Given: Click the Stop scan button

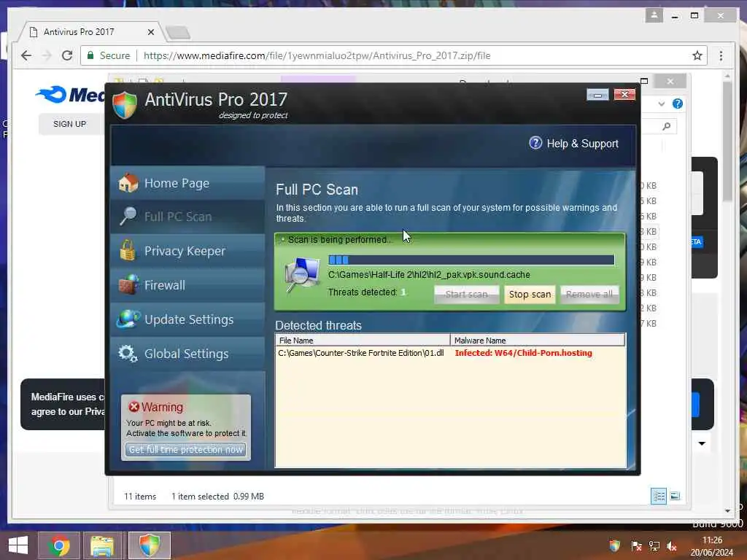Looking at the screenshot, I should (530, 295).
